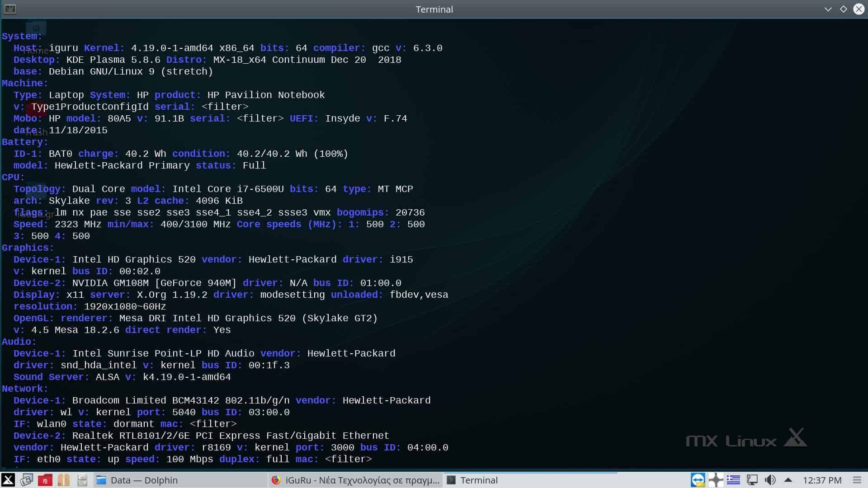Click 'Type1ProductConfigId' value
This screenshot has height=488, width=868.
[x=90, y=107]
